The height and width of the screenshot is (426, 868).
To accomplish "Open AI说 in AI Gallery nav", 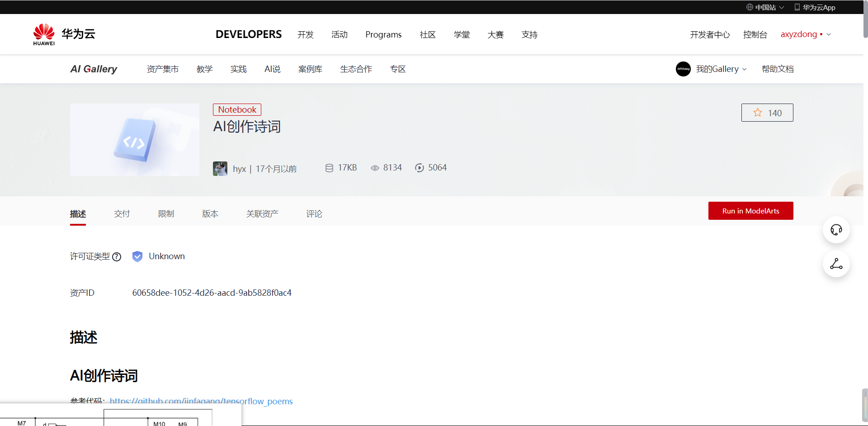I will coord(273,69).
